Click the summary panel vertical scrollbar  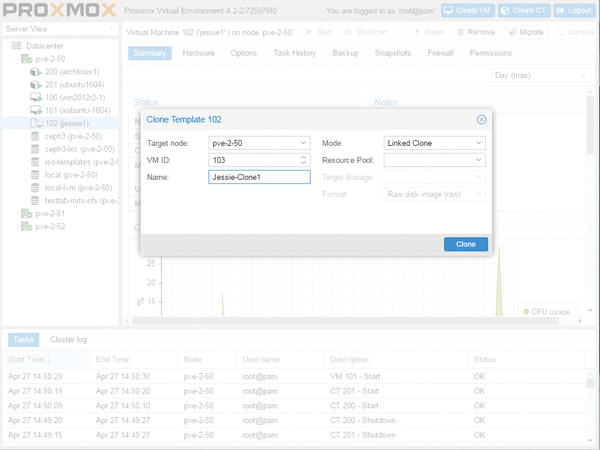tap(590, 125)
